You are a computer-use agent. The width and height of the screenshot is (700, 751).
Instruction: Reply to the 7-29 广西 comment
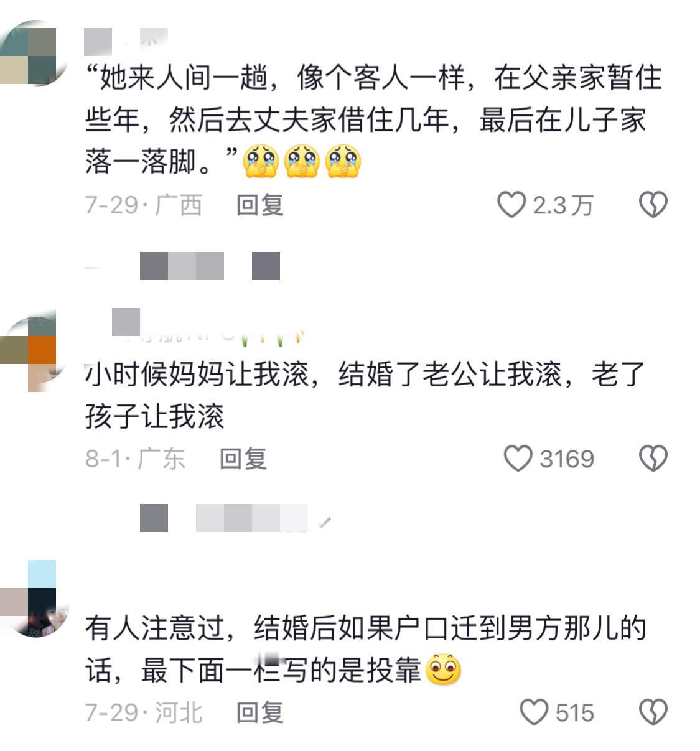click(x=260, y=205)
